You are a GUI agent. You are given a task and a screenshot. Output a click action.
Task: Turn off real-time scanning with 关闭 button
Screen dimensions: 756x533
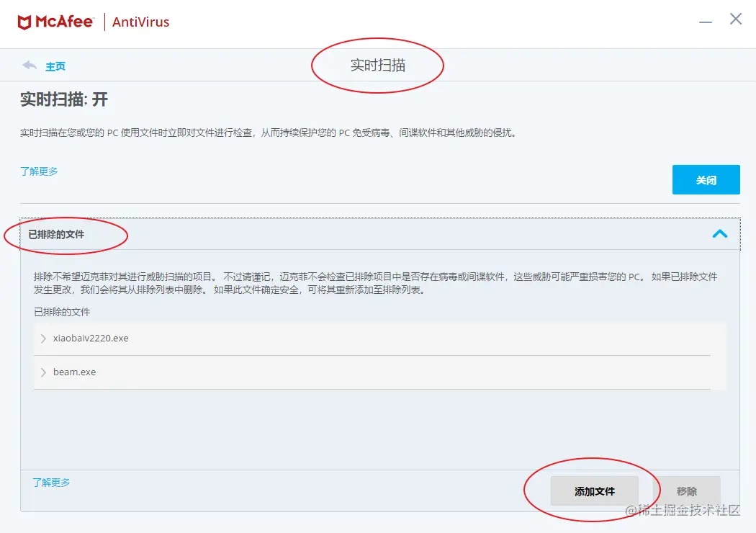[x=706, y=180]
